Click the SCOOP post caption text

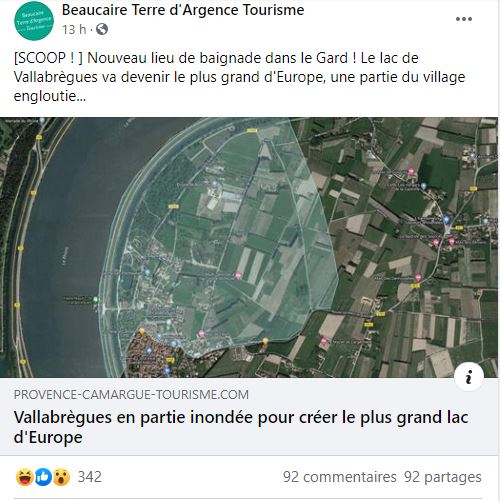239,77
